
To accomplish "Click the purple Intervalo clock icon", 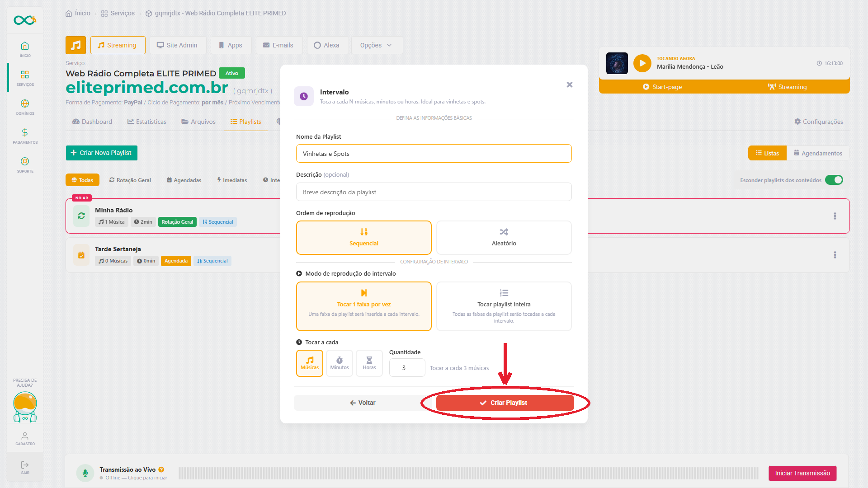I will tap(304, 96).
